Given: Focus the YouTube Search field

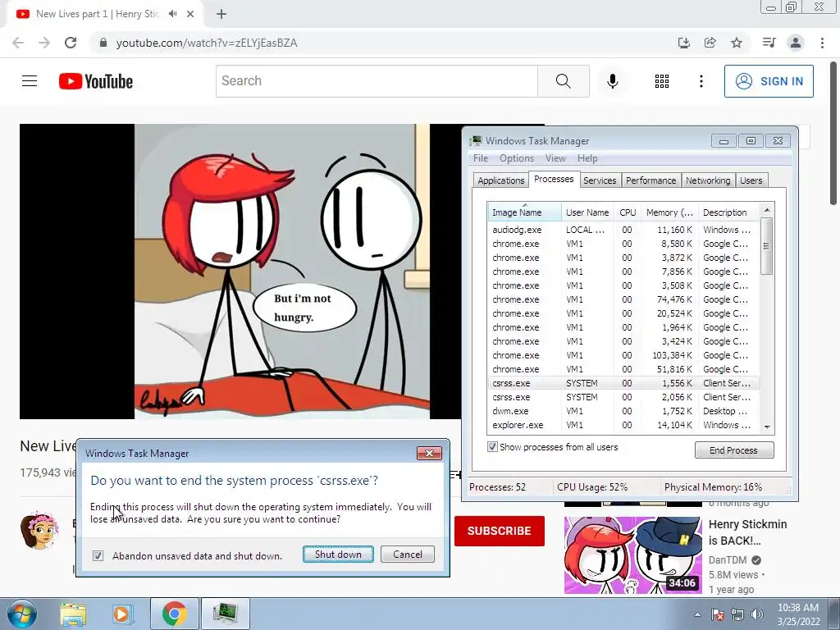Looking at the screenshot, I should [x=377, y=81].
